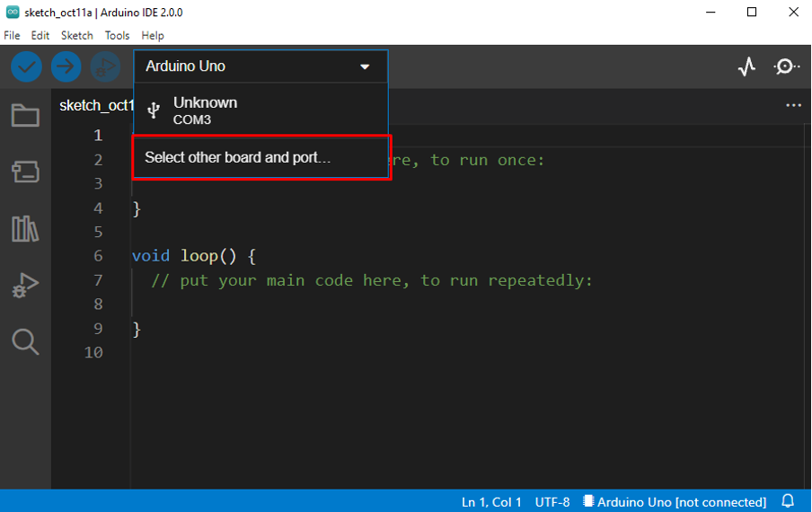Click the void loop() code line
This screenshot has height=512, width=812.
point(194,256)
